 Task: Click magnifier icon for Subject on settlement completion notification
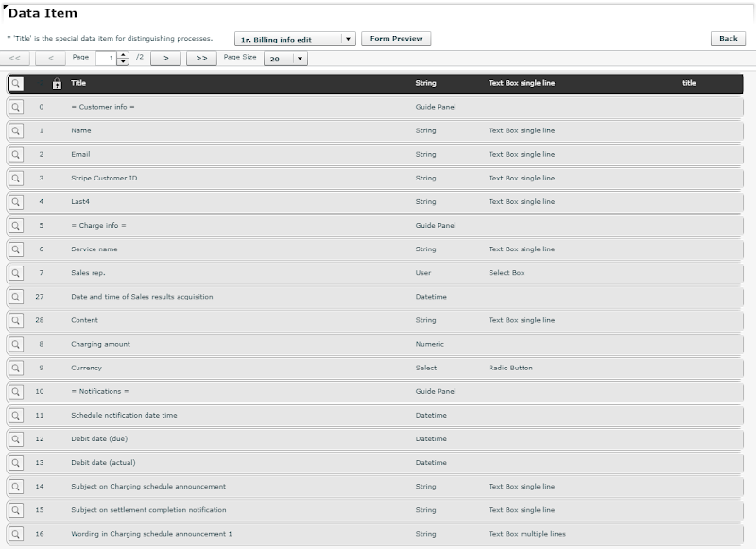tap(16, 510)
